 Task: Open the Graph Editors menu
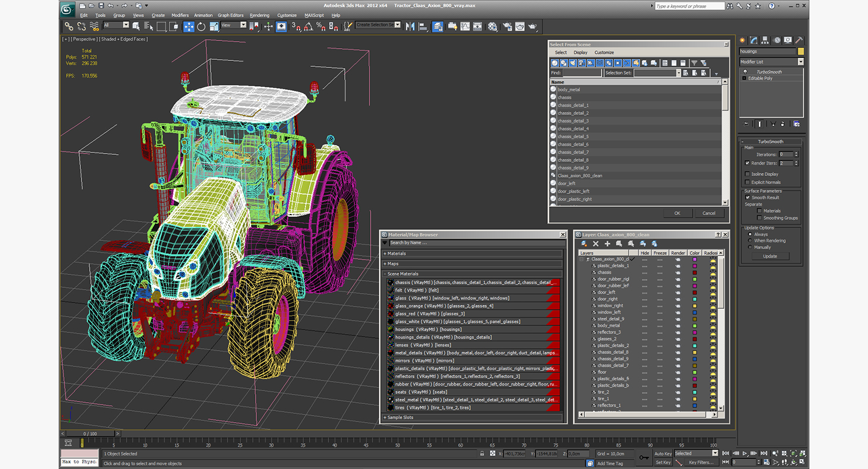click(x=230, y=15)
